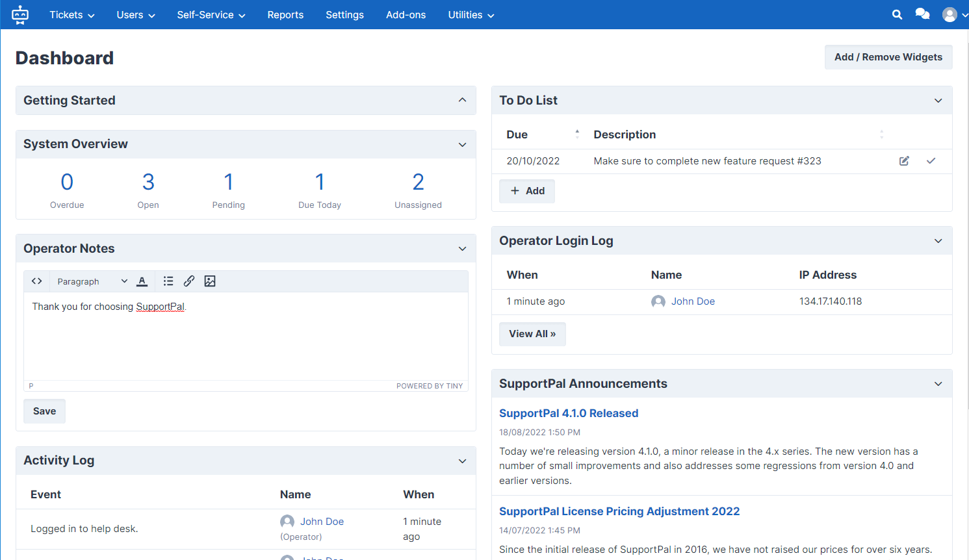Open John Doe link in login log
Screen dimensions: 969x560
[693, 301]
